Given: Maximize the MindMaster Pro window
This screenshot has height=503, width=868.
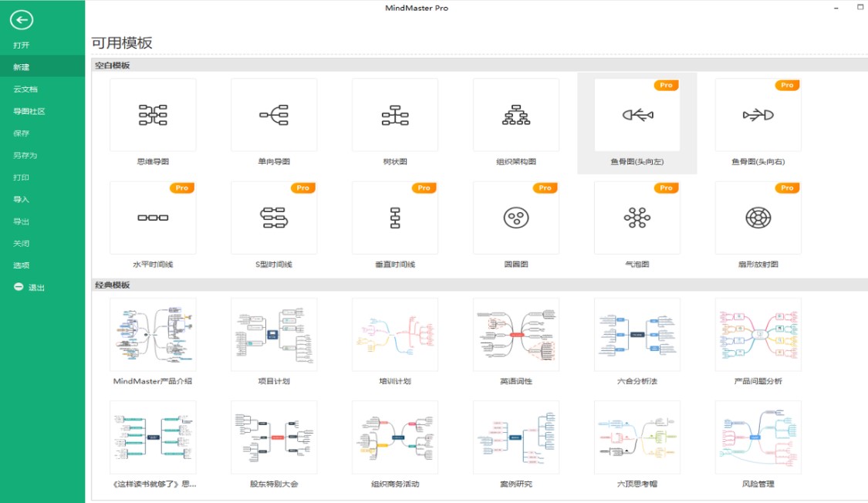Looking at the screenshot, I should point(860,7).
